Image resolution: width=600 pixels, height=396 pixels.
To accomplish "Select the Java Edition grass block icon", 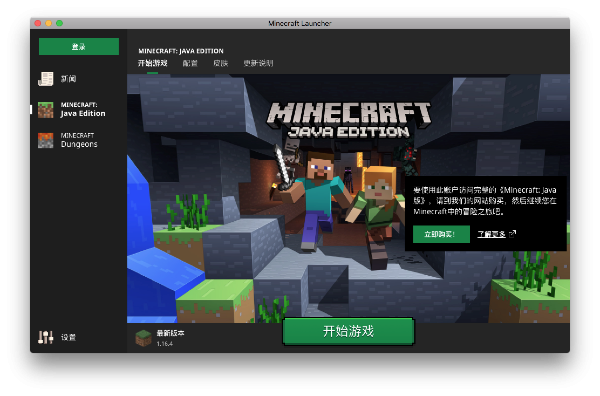I will point(46,110).
